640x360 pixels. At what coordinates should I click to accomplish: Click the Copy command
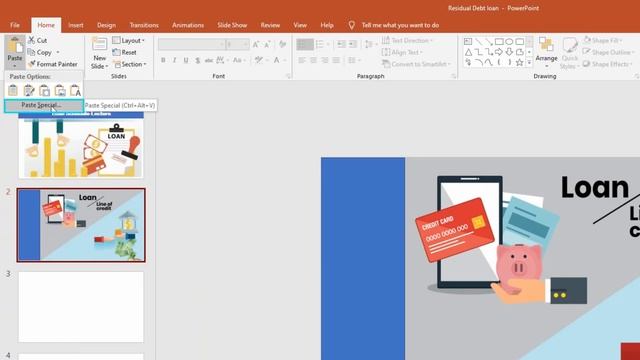coord(40,52)
